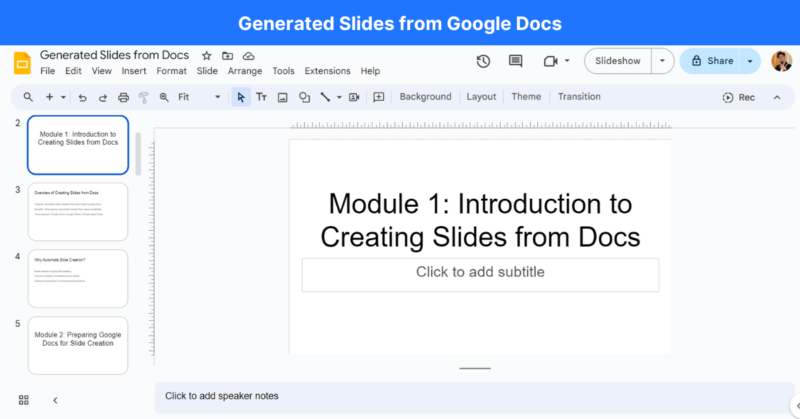
Task: Open the File menu
Action: pyautogui.click(x=47, y=71)
